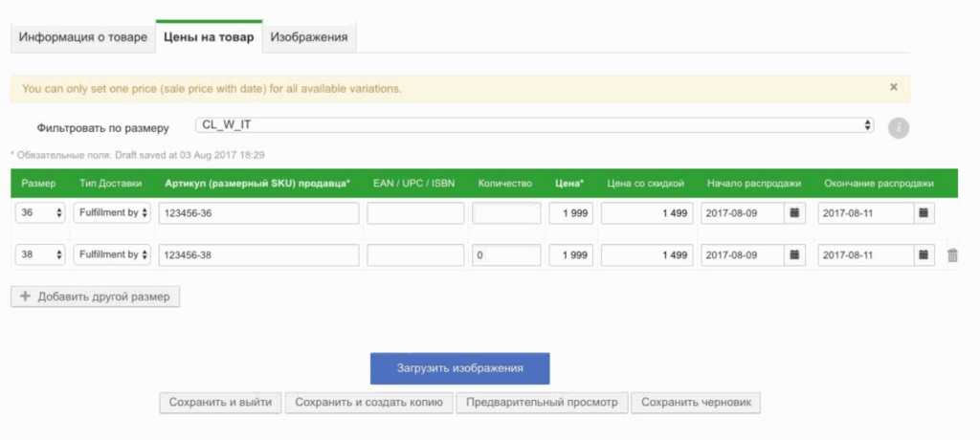Click the seller SKU field containing 123456-36
The image size is (980, 440).
coord(258,213)
